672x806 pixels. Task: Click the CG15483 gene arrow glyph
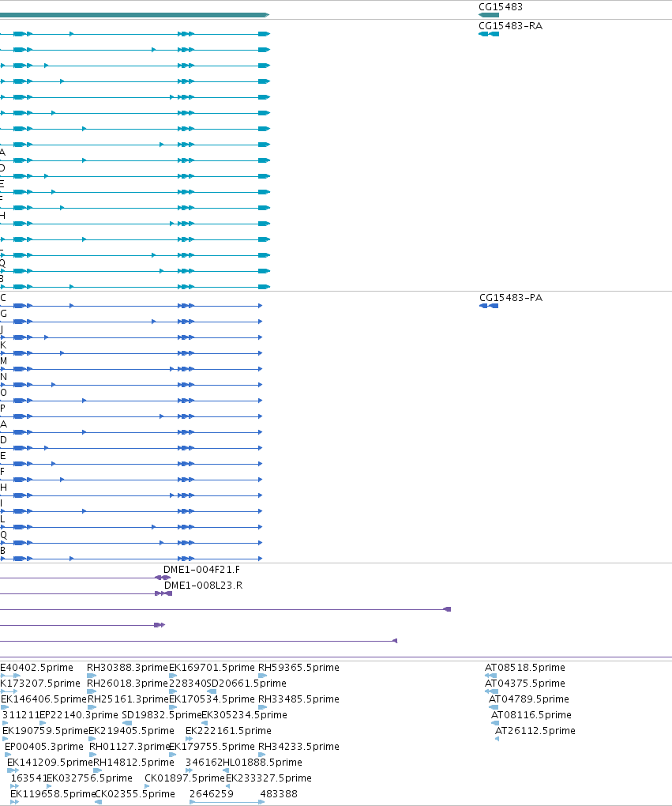tap(489, 15)
